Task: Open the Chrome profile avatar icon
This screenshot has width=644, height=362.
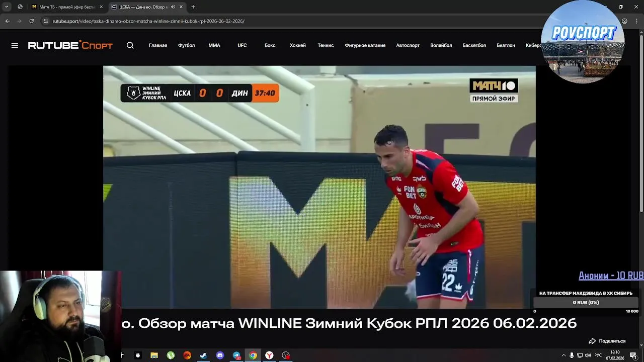Action: click(624, 21)
